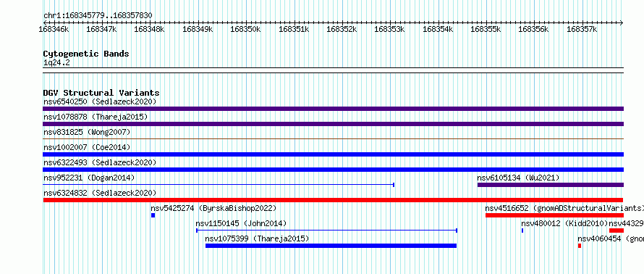
Task: Click the 168346k ruler position label
Action: (54, 29)
